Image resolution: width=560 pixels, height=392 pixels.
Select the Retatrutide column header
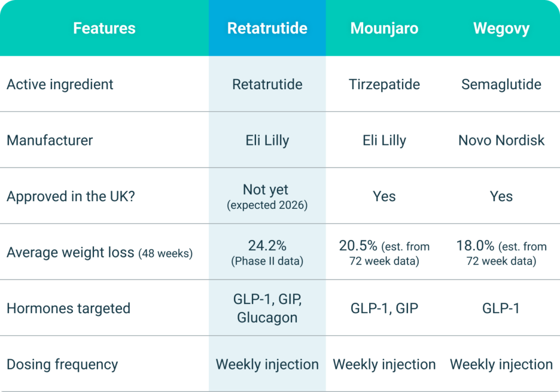267,28
